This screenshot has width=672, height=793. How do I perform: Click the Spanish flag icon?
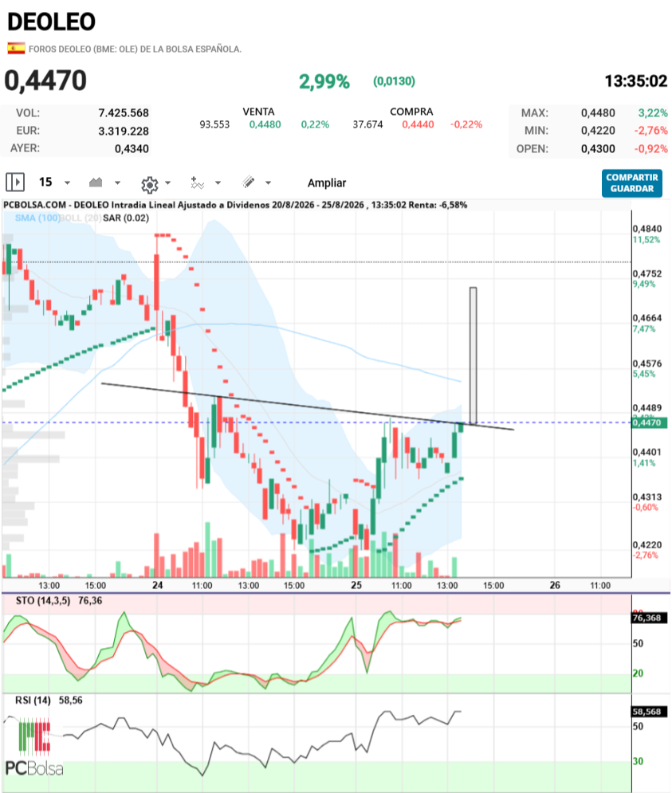point(16,49)
